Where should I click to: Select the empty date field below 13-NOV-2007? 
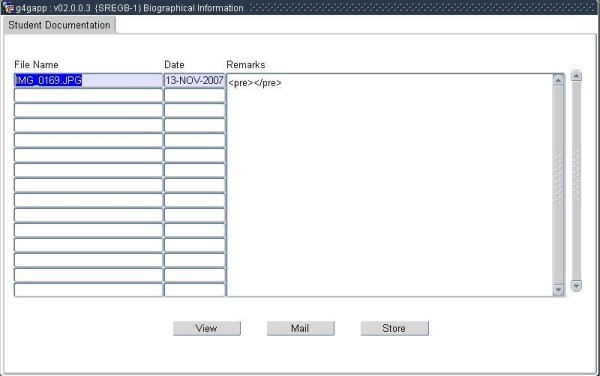194,95
